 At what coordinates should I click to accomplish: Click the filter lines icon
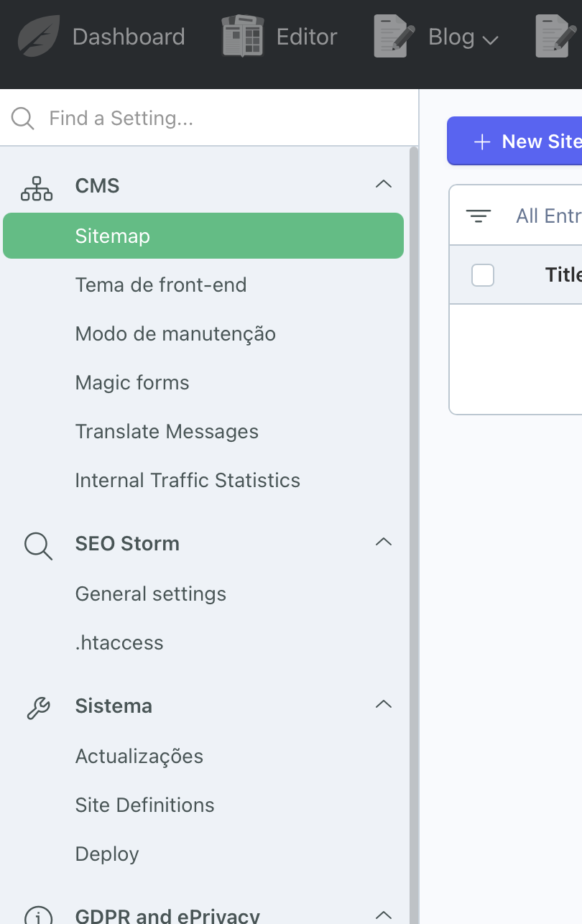click(x=479, y=216)
